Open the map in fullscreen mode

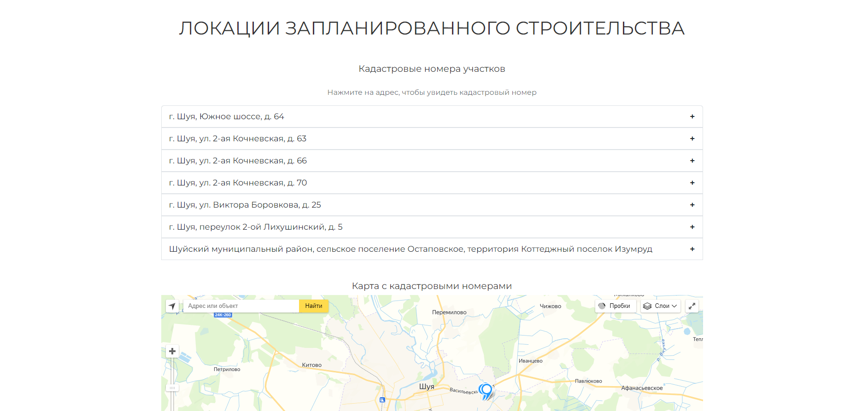[692, 306]
